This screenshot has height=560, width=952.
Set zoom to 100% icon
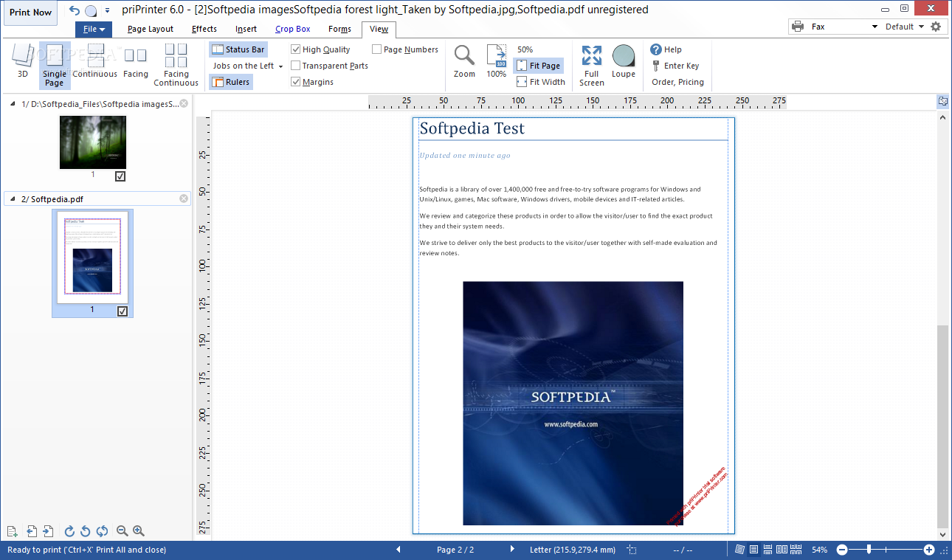coord(496,61)
